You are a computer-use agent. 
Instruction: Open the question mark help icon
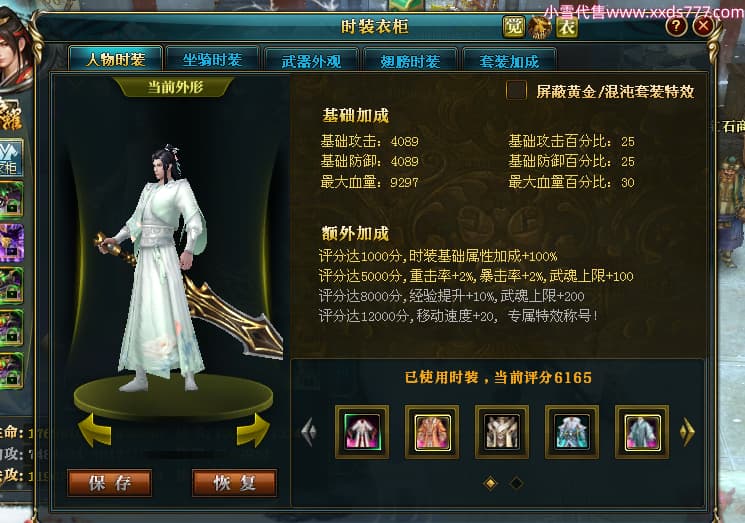pyautogui.click(x=676, y=26)
